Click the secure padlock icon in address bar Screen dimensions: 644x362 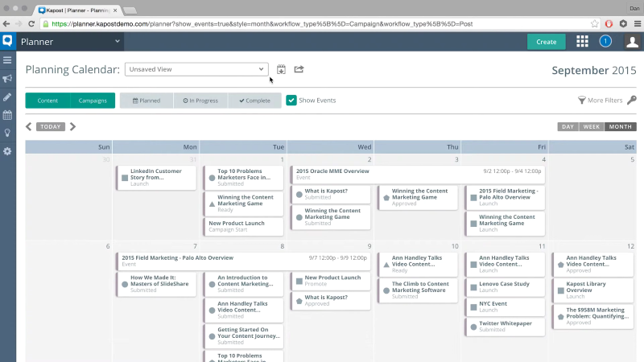coord(46,24)
